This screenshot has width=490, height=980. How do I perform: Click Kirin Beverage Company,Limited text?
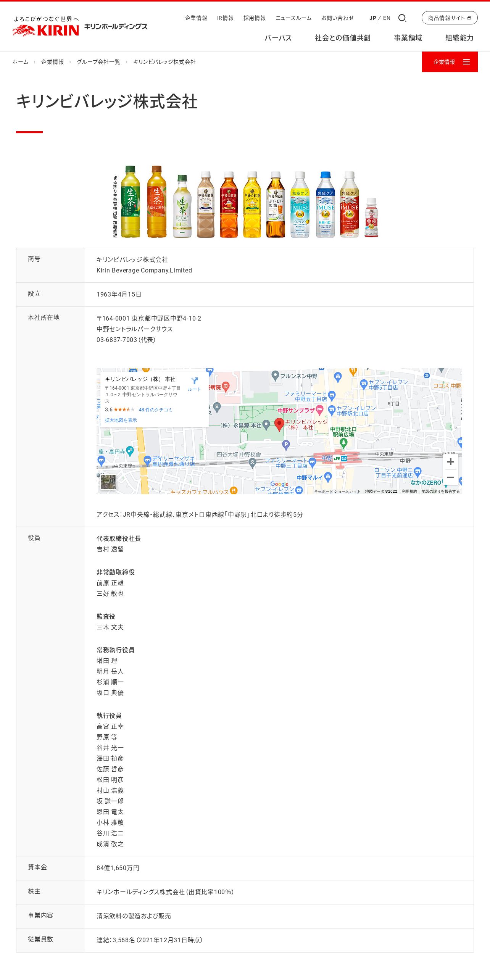click(144, 270)
